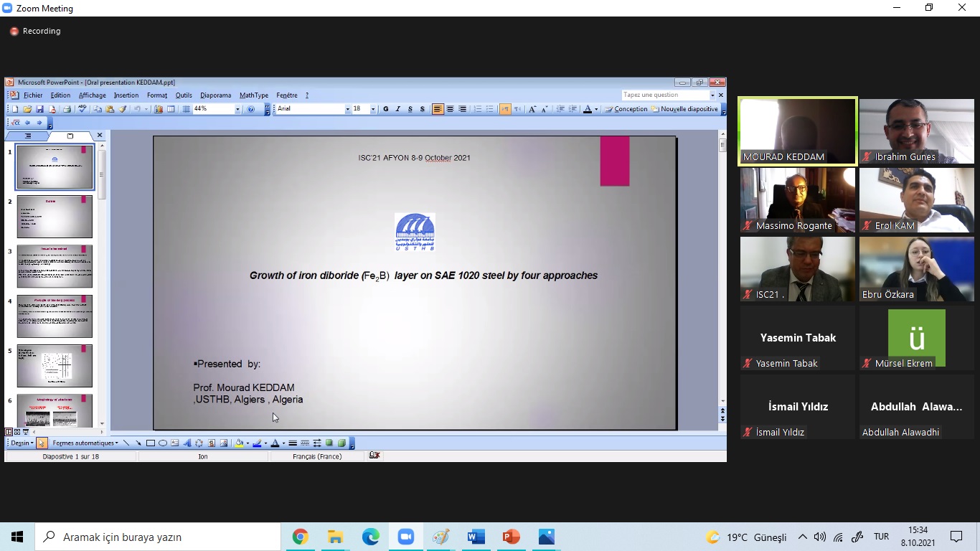Toggle bold (G) formatting button
This screenshot has height=551, width=980.
point(385,109)
